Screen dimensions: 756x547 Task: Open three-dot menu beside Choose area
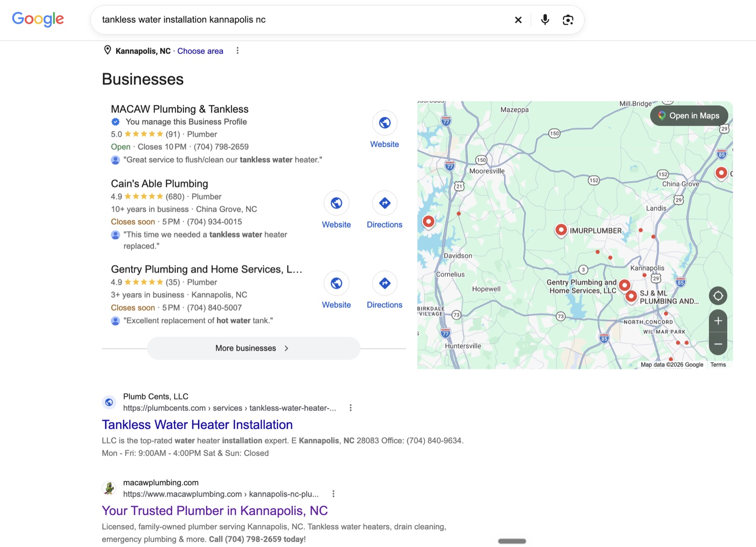pyautogui.click(x=238, y=51)
